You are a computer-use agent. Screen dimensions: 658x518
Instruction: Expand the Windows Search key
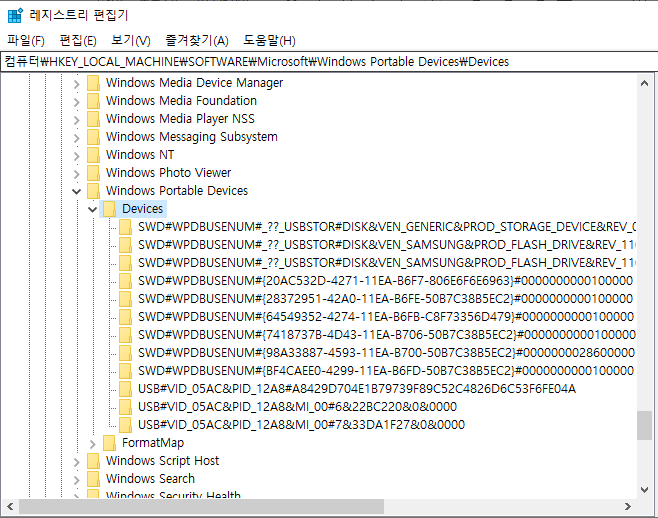coord(76,480)
